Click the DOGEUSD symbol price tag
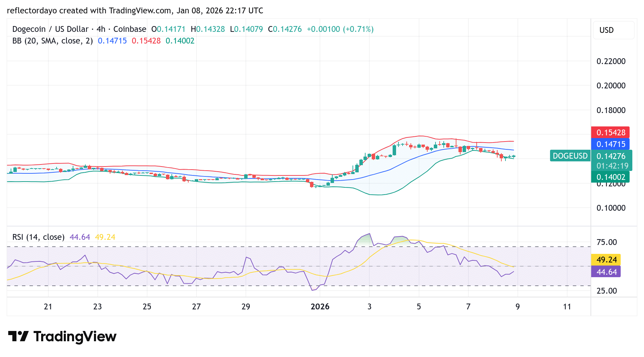This screenshot has width=644, height=357. point(570,156)
